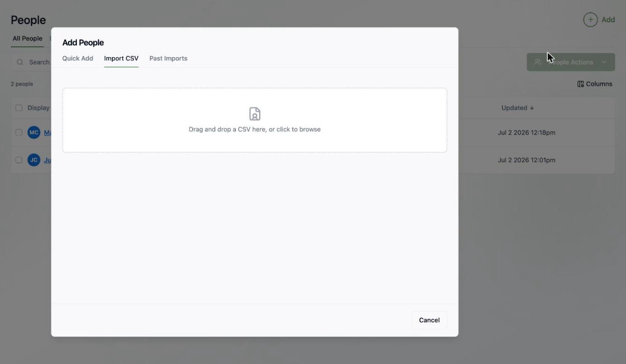Viewport: 626px width, 364px height.
Task: Click the search magnifier icon
Action: (20, 62)
